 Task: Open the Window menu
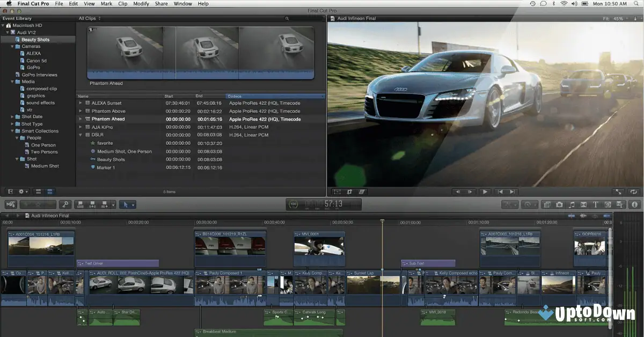[x=183, y=4]
